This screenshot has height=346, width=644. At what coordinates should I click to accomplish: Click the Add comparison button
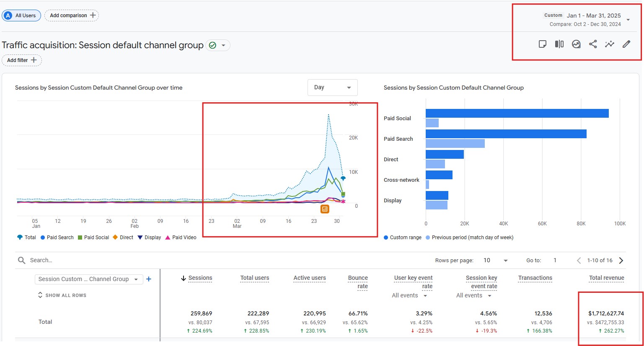pyautogui.click(x=72, y=15)
